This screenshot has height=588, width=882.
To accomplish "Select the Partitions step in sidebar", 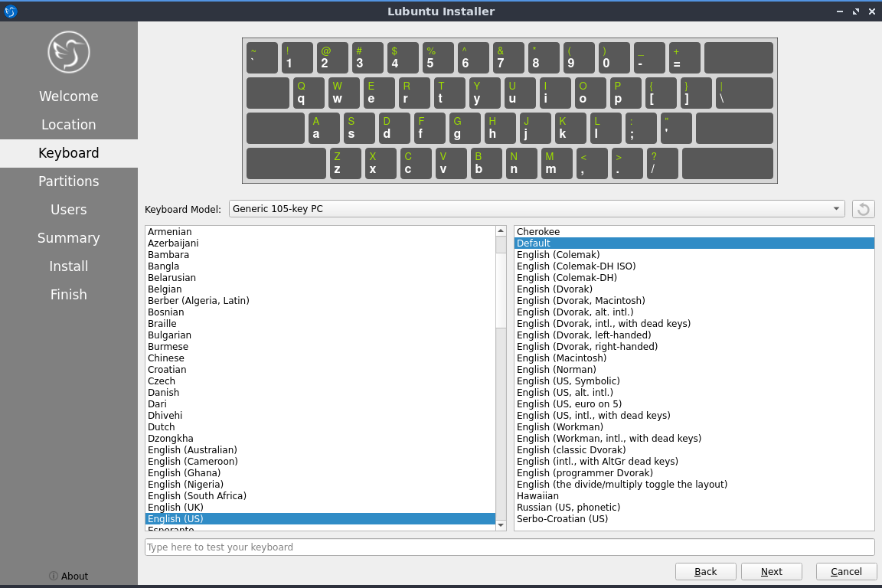I will 69,181.
